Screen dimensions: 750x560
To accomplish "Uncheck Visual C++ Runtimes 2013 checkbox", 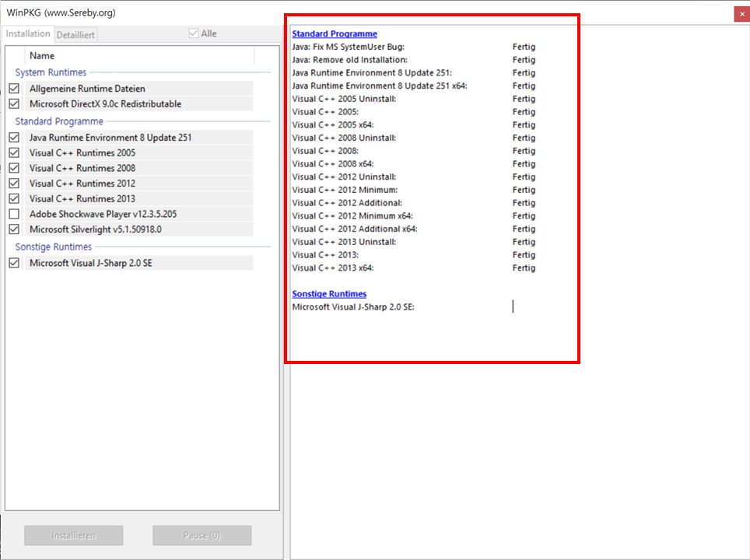I will click(14, 198).
